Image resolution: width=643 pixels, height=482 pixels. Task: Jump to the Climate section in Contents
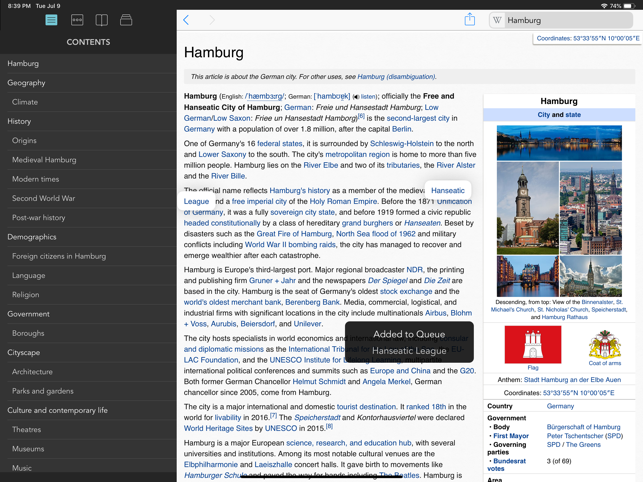[88, 102]
